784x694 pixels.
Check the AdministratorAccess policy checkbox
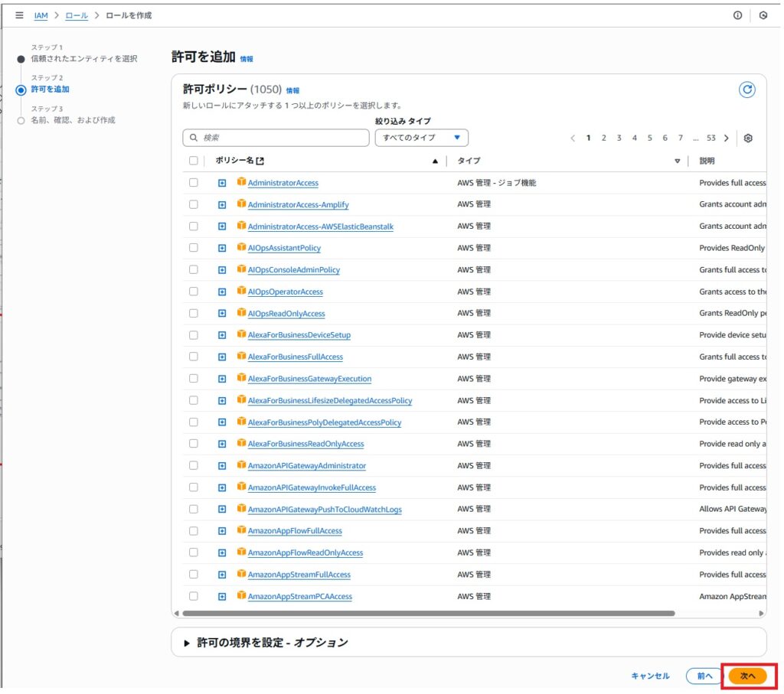coord(194,183)
